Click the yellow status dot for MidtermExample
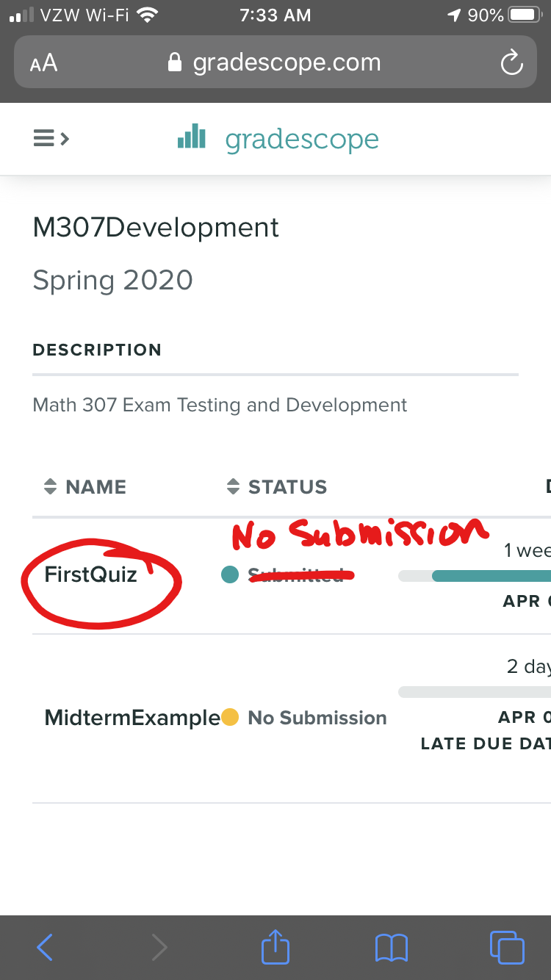The width and height of the screenshot is (551, 980). pos(230,717)
